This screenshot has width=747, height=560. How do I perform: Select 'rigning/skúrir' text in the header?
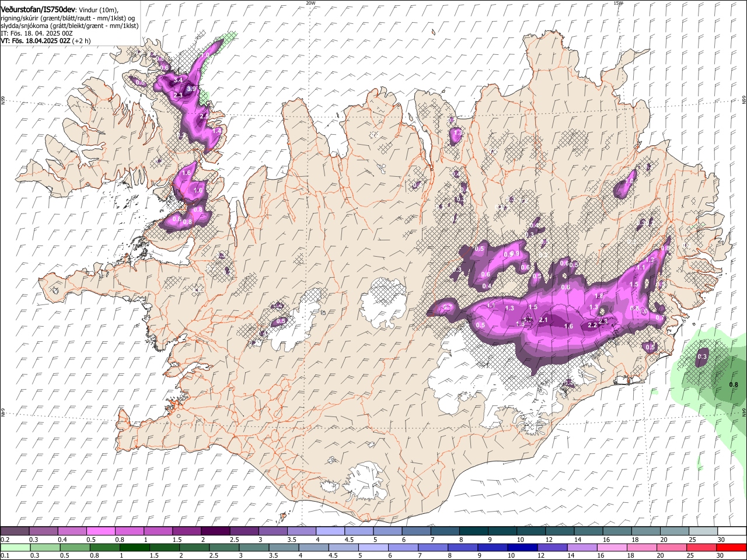(20, 18)
